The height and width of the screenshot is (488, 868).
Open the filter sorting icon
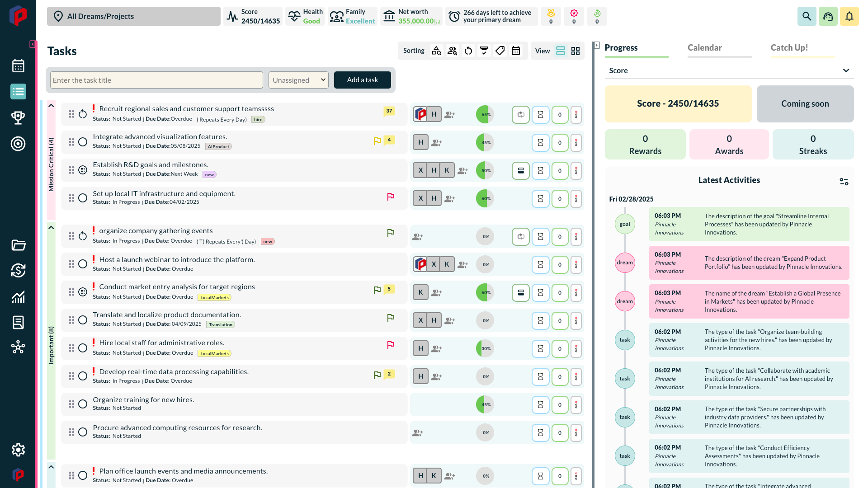tap(484, 51)
